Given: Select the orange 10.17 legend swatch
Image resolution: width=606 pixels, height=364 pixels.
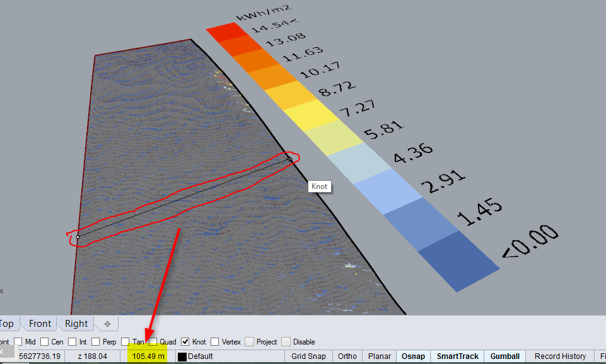Looking at the screenshot, I should coord(272,77).
